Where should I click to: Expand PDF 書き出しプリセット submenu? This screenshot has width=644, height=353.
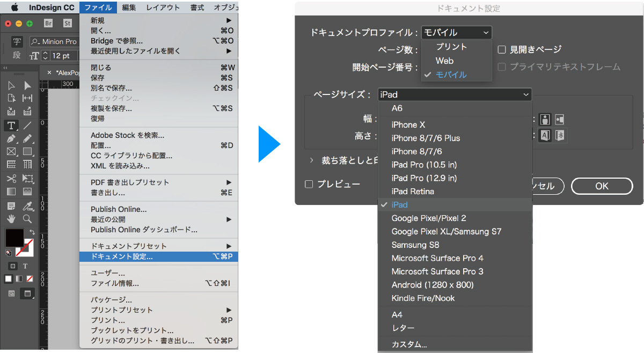tap(158, 182)
